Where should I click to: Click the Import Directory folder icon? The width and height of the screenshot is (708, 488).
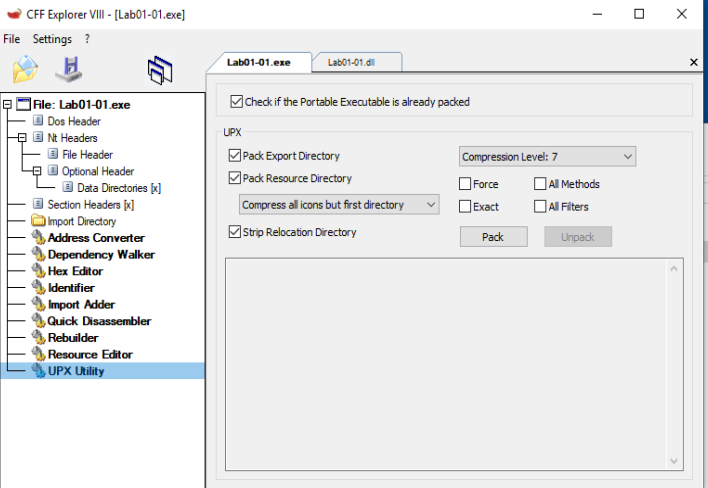click(x=38, y=221)
